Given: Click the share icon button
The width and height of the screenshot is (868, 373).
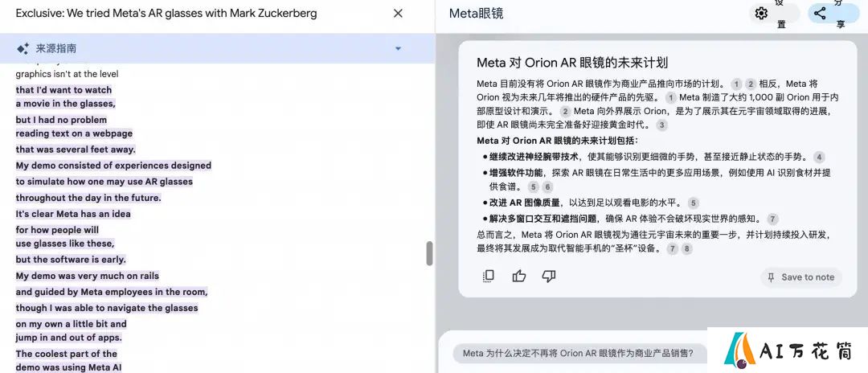Looking at the screenshot, I should coord(820,14).
